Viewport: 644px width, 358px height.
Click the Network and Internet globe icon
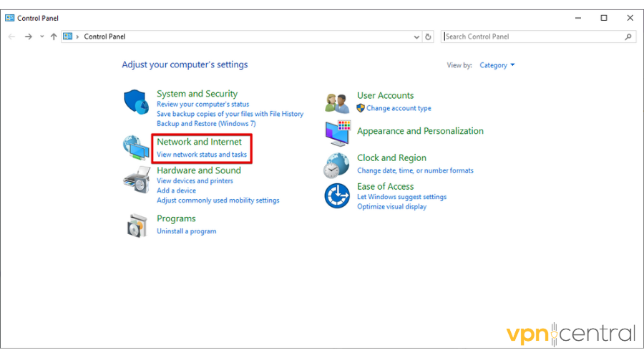(x=135, y=148)
